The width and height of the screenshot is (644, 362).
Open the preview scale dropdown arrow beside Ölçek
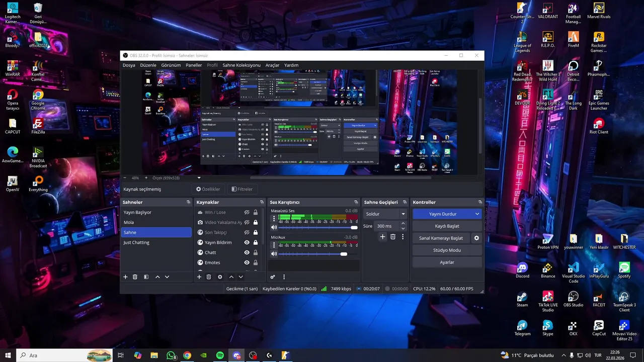(x=199, y=178)
